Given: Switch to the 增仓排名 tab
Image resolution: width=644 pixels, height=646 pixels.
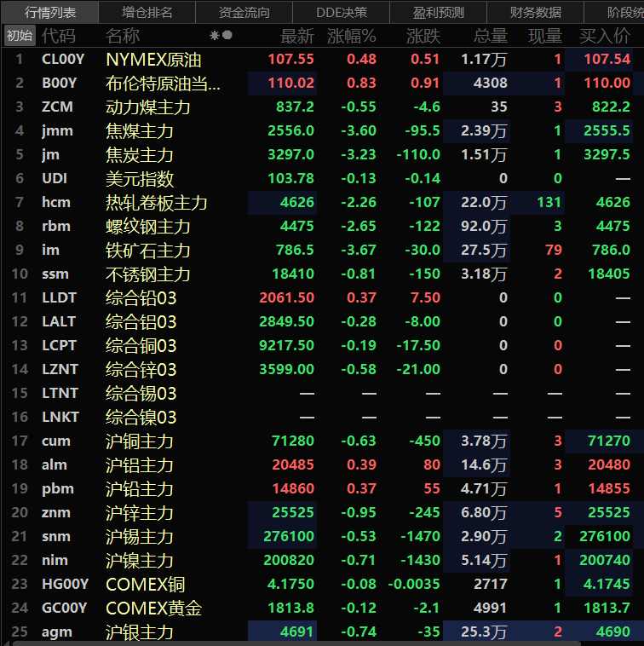Looking at the screenshot, I should [147, 12].
